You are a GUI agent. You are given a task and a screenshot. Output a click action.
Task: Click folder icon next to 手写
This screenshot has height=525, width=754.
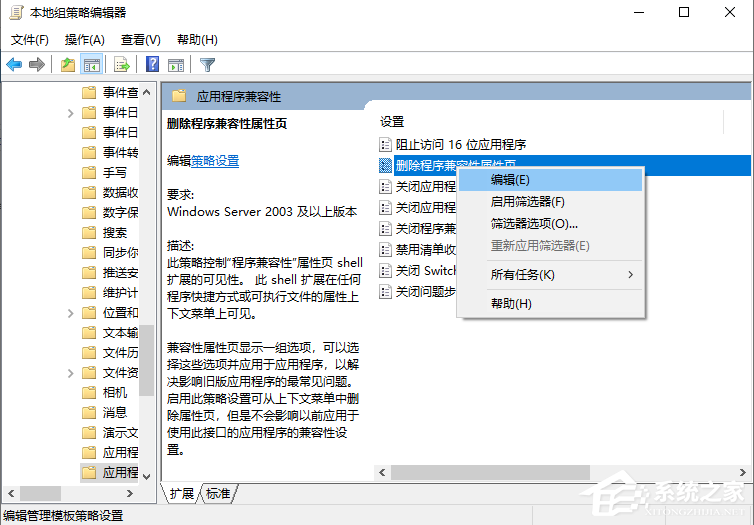click(x=89, y=172)
